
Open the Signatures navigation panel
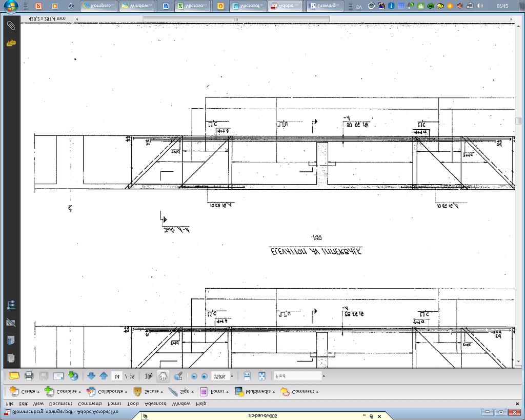click(x=11, y=323)
